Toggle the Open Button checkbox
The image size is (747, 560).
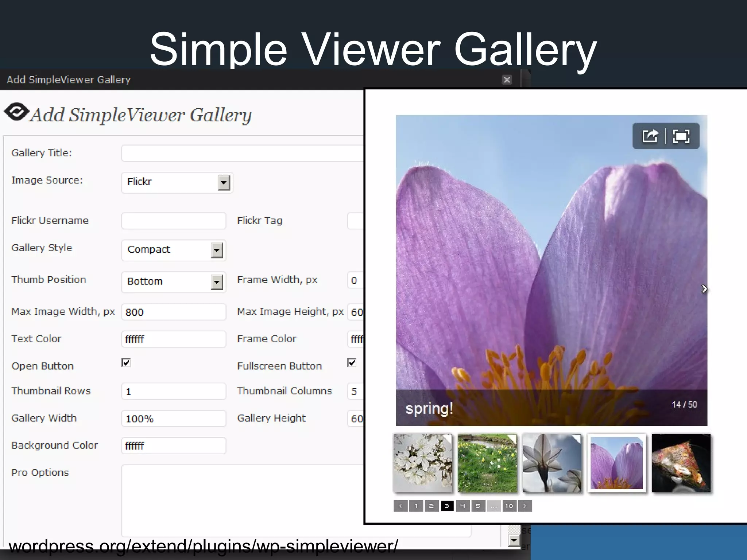(x=126, y=362)
